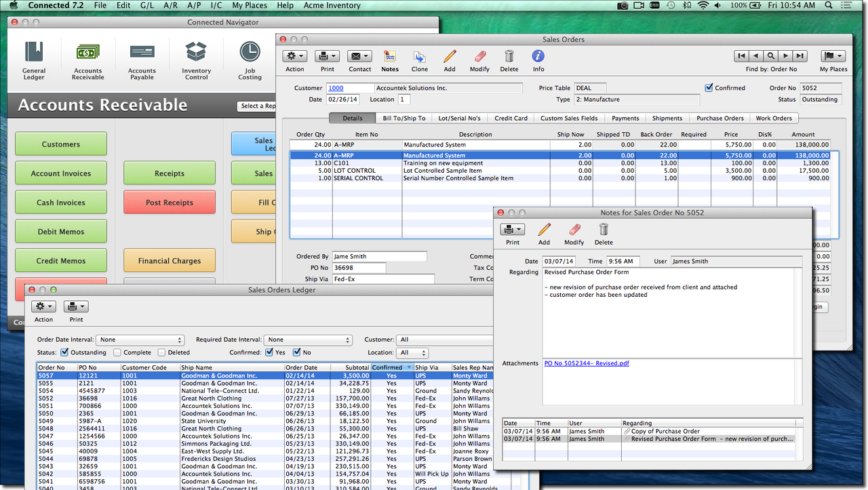This screenshot has height=490, width=868.
Task: Open attachment PO No 5052344– Revised.pdf
Action: 587,363
